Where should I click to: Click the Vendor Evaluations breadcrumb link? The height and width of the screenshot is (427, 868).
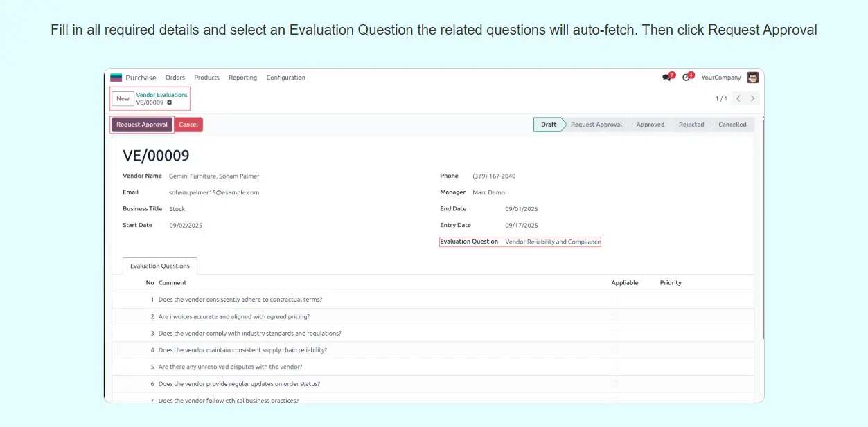161,95
